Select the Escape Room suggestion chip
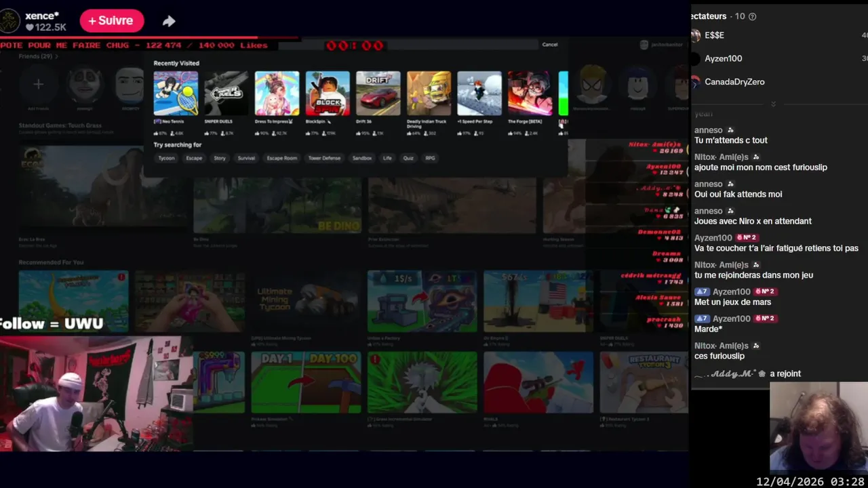Image resolution: width=868 pixels, height=488 pixels. (281, 158)
